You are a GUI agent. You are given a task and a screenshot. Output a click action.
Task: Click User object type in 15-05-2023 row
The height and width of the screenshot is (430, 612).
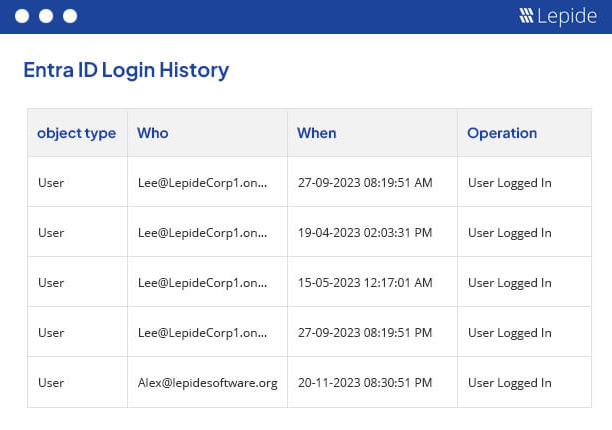point(51,283)
